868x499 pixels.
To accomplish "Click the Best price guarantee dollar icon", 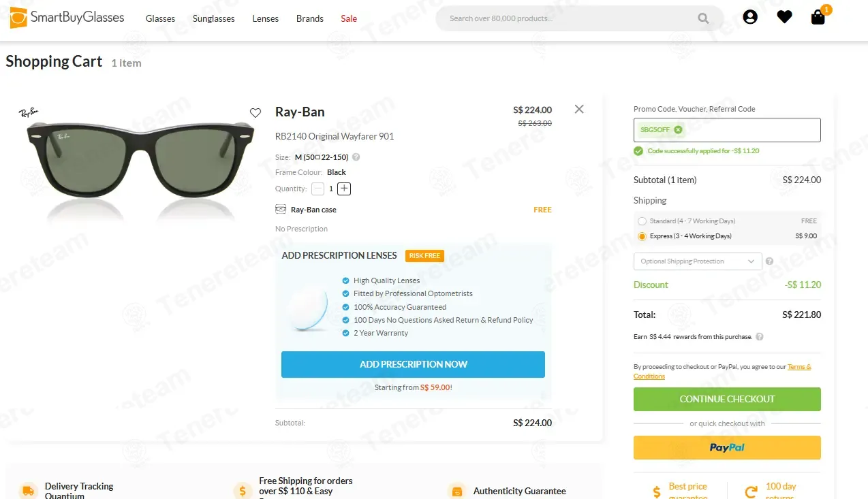I will coord(657,492).
